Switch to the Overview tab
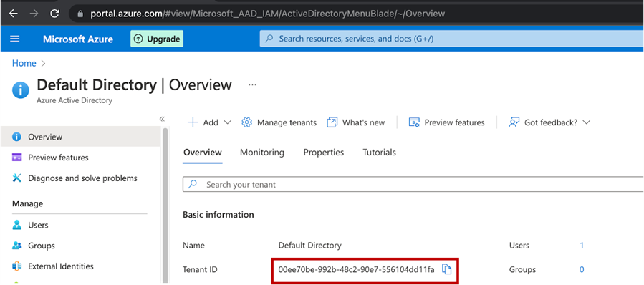 point(203,153)
